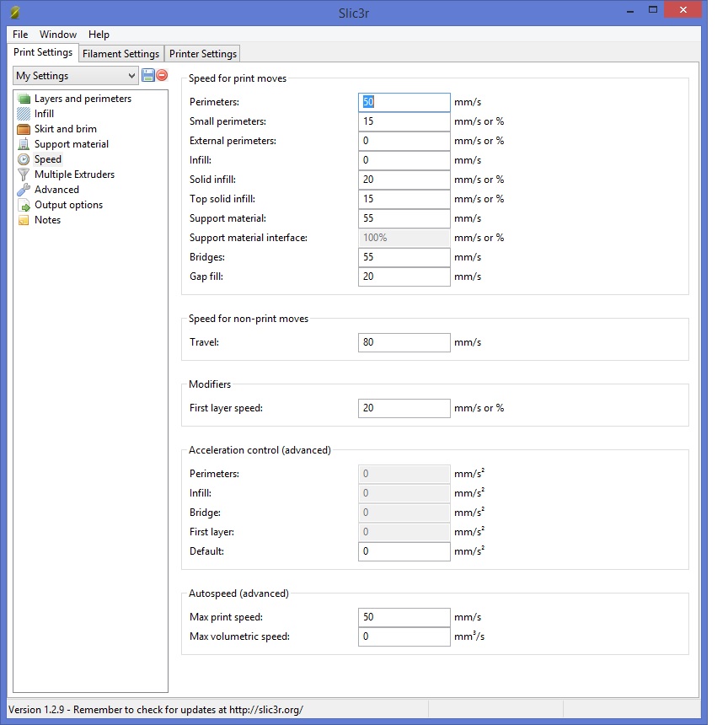Click the External perimeters speed field
Screen dimensions: 728x725
coord(404,141)
